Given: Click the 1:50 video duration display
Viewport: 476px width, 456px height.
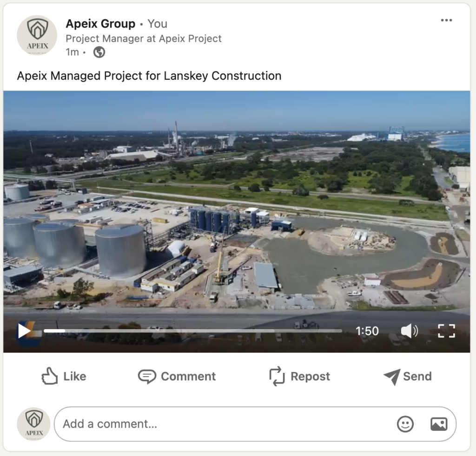Looking at the screenshot, I should click(367, 331).
